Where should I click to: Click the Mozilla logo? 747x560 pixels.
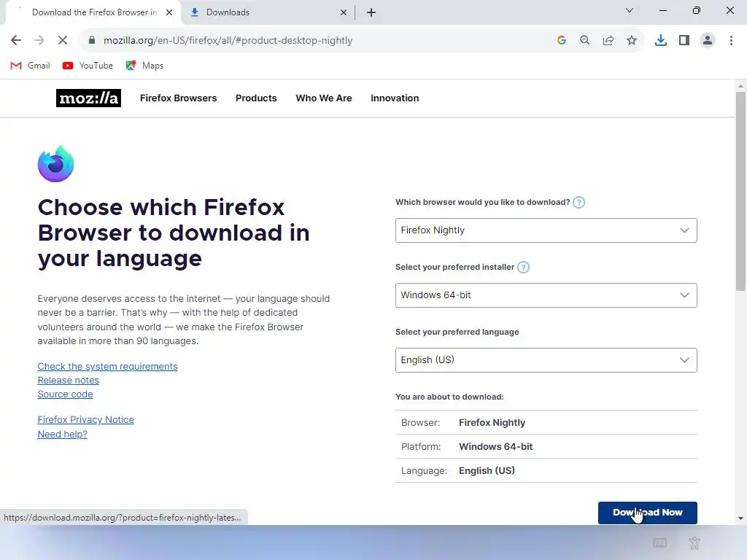88,98
